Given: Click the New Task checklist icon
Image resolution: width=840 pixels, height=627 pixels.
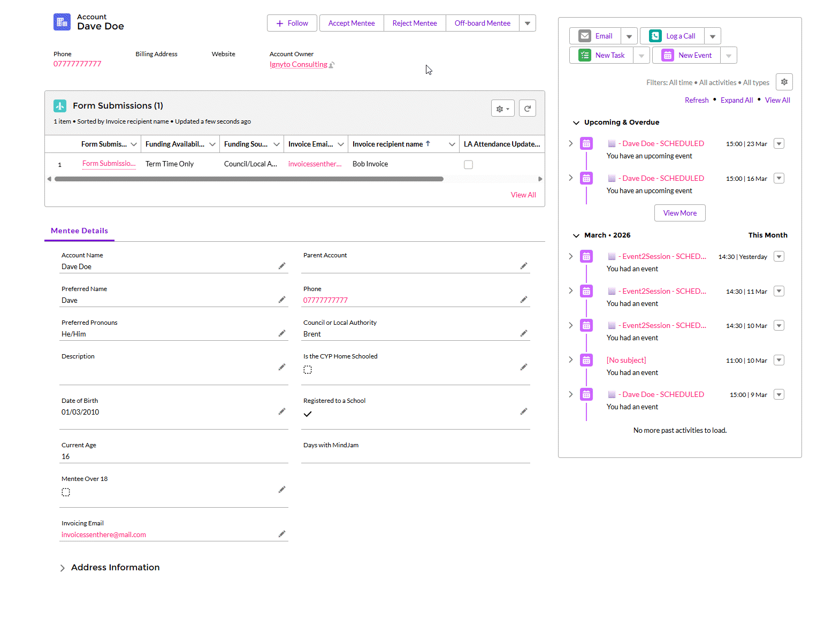Looking at the screenshot, I should coord(585,55).
